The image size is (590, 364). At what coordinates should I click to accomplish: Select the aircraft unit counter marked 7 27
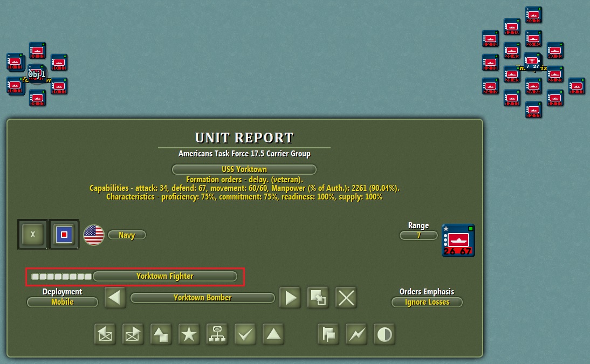[532, 61]
